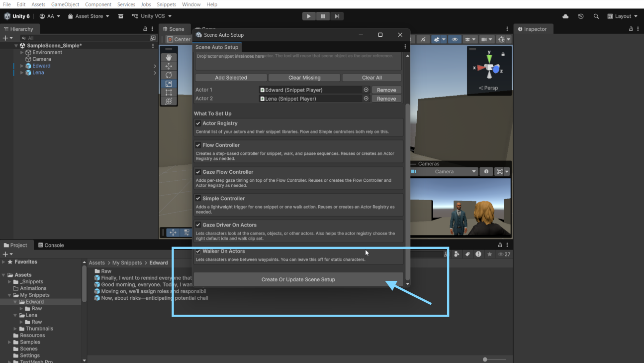Open the GameObject menu
The height and width of the screenshot is (363, 644).
tap(65, 4)
